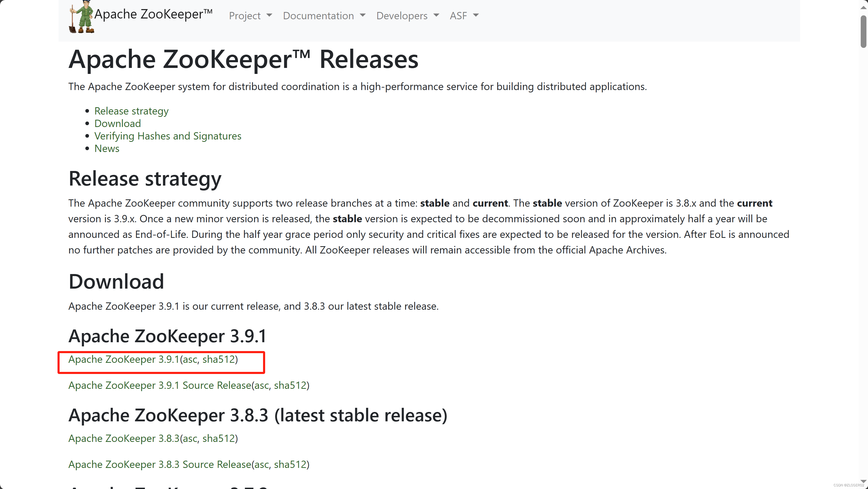Expand the Developers dropdown
Image resolution: width=868 pixels, height=489 pixels.
408,16
